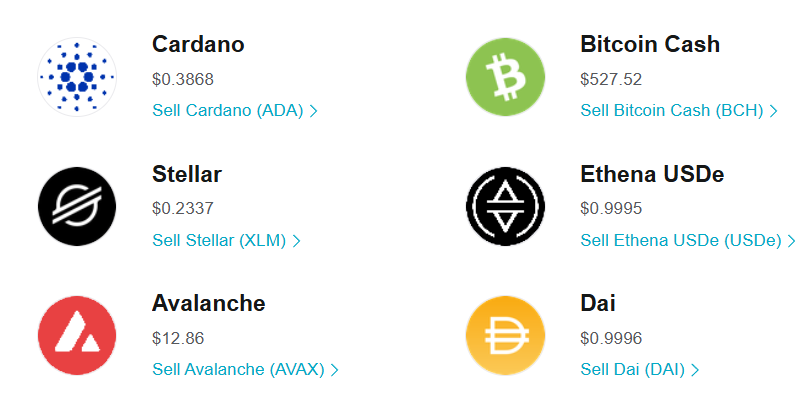
Task: Click the green Bitcoin Cash logo
Action: click(506, 77)
